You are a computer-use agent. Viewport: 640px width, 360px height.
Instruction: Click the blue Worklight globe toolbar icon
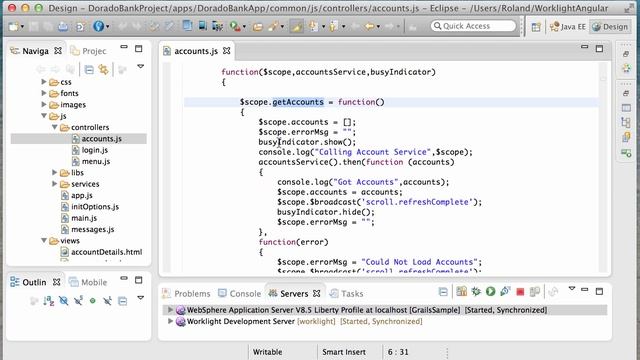click(98, 27)
